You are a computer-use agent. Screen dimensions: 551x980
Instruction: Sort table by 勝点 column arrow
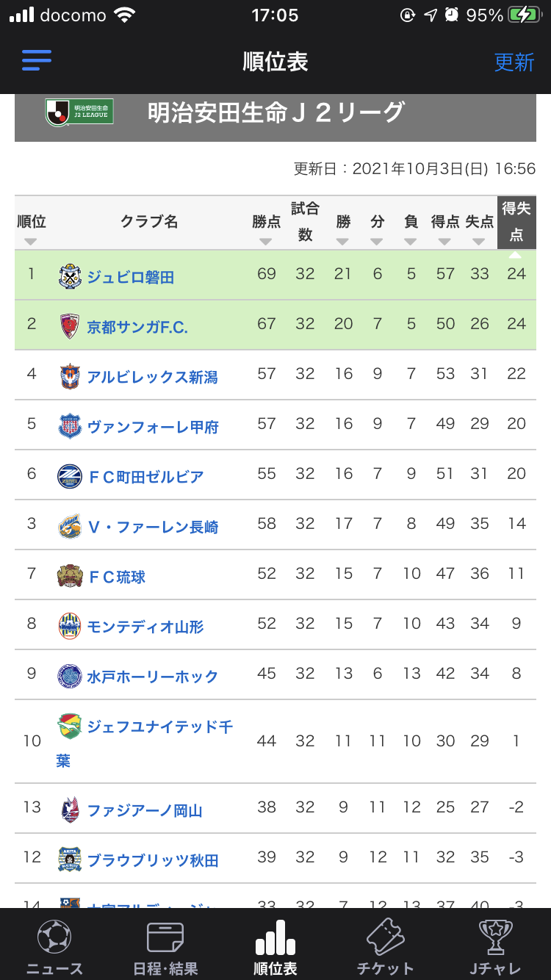tap(266, 241)
